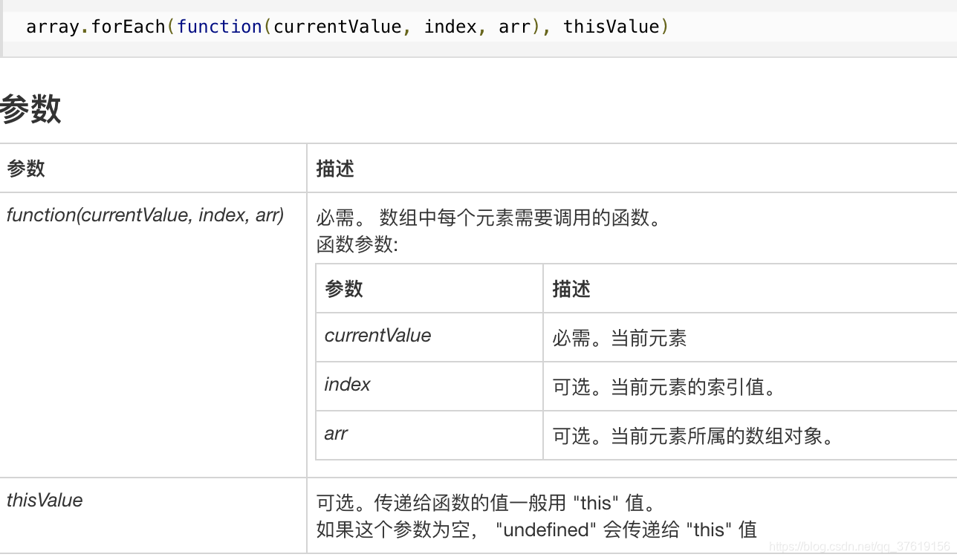The image size is (957, 560).
Task: Click nested table '参数' header cell
Action: click(x=429, y=288)
